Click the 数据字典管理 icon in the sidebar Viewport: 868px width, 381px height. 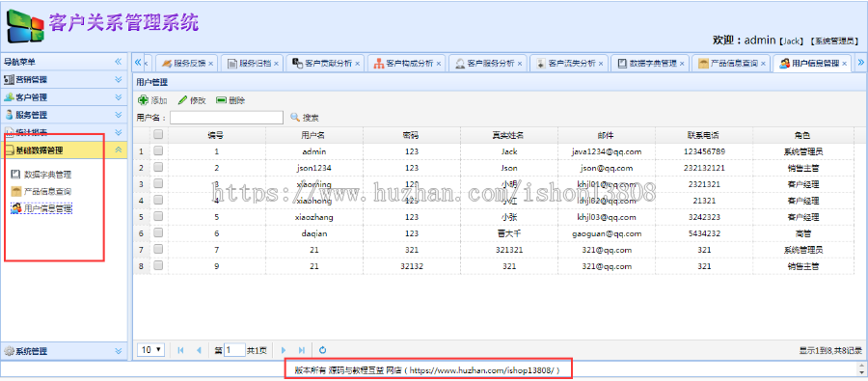[15, 175]
